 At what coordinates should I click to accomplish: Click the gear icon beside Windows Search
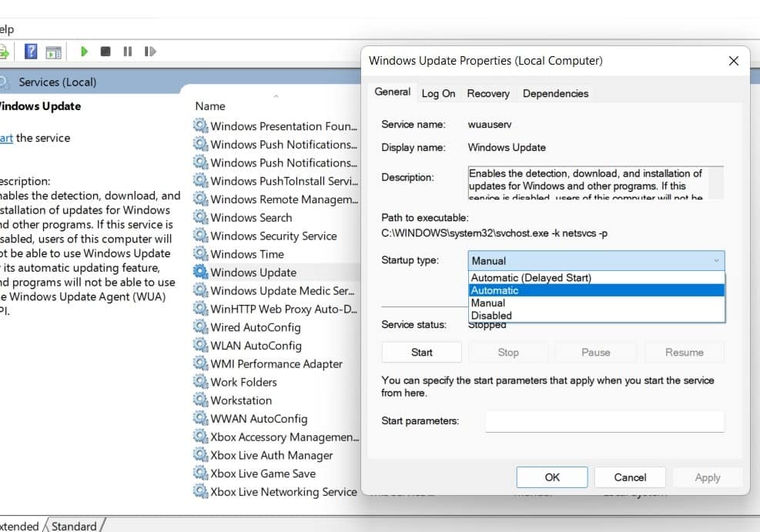[x=200, y=218]
